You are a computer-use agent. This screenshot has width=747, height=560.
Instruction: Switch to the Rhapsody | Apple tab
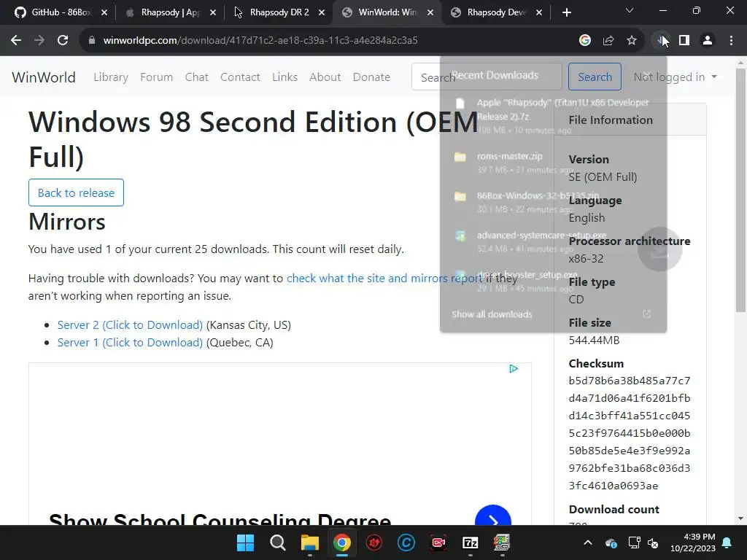pos(169,12)
